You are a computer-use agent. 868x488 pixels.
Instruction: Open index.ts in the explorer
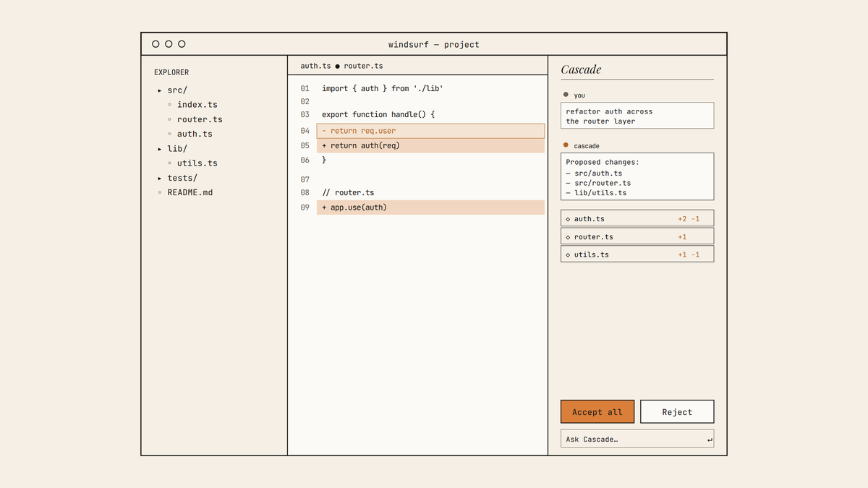point(197,105)
